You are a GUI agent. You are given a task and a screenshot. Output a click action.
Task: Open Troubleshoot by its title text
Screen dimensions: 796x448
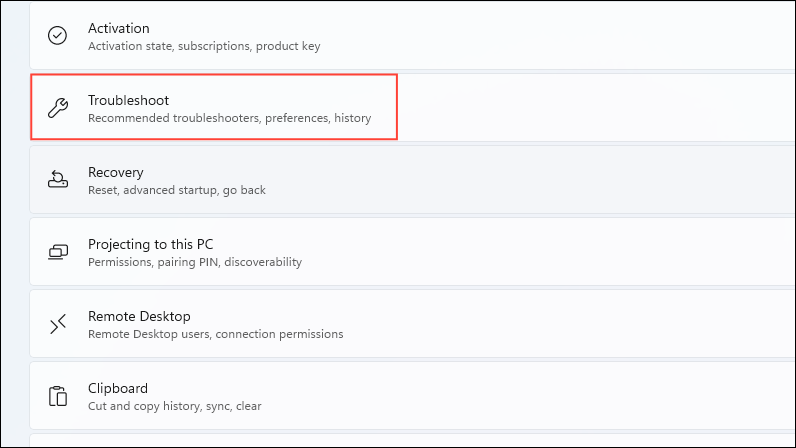click(x=128, y=100)
